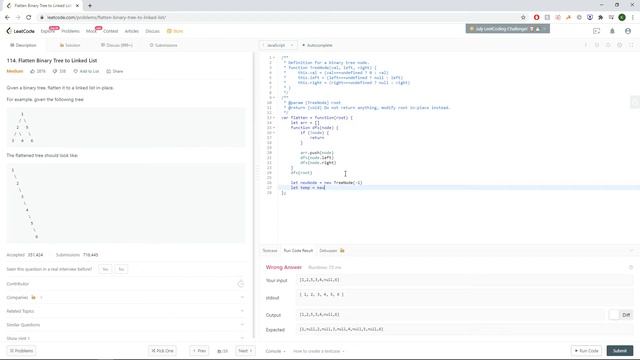The width and height of the screenshot is (640, 360).
Task: Open the playground icon in header
Action: [x=596, y=31]
